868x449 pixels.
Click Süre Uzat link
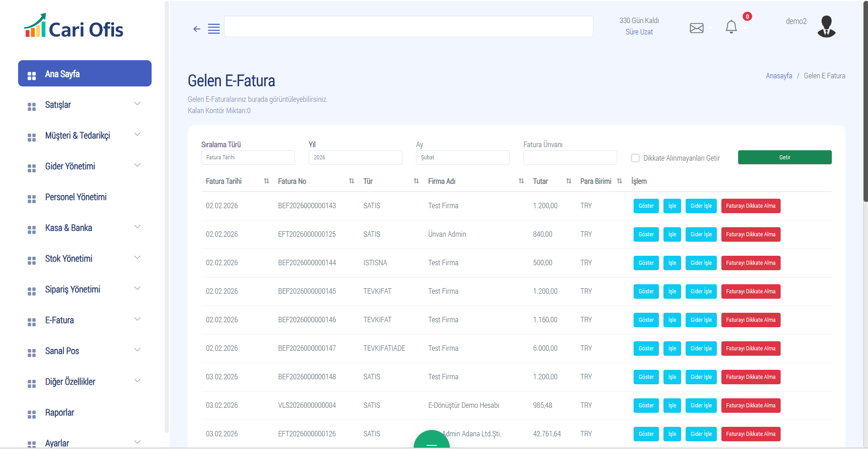pos(639,32)
